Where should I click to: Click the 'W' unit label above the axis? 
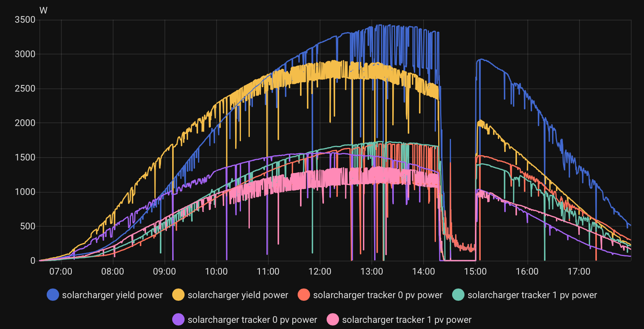tap(44, 10)
